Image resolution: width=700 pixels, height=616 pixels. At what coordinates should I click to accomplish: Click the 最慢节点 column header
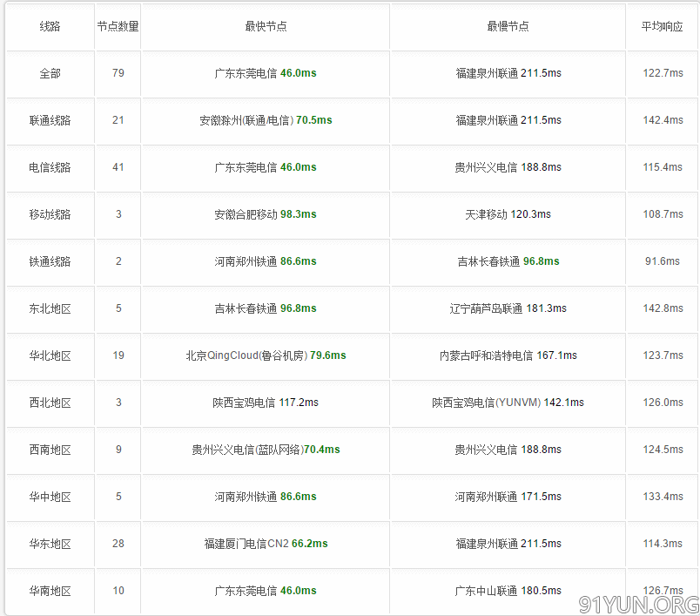508,26
